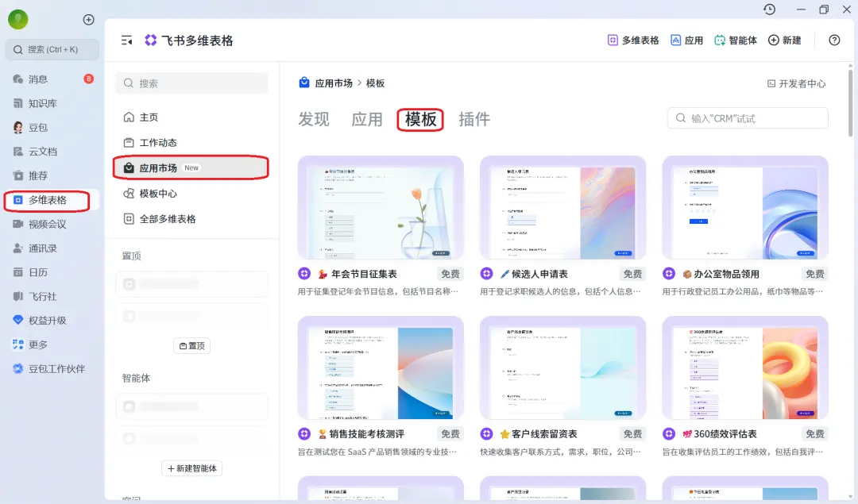This screenshot has height=504, width=858.
Task: Switch to the 模板 tab
Action: coord(420,119)
